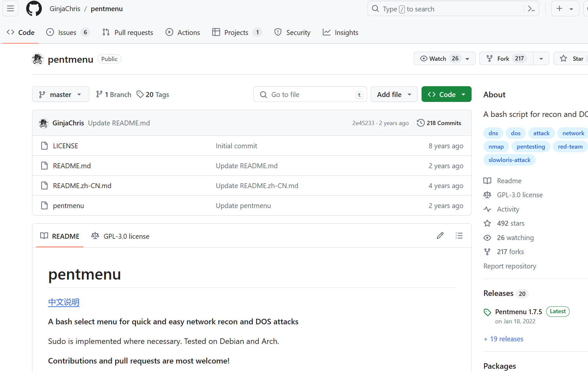Switch to the Insights tab
Viewport: 588px width, 372px height.
340,32
